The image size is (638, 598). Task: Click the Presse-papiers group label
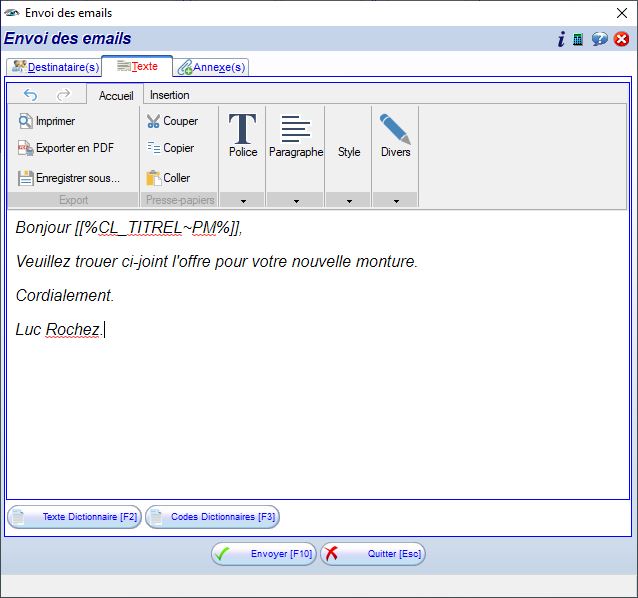pyautogui.click(x=180, y=200)
